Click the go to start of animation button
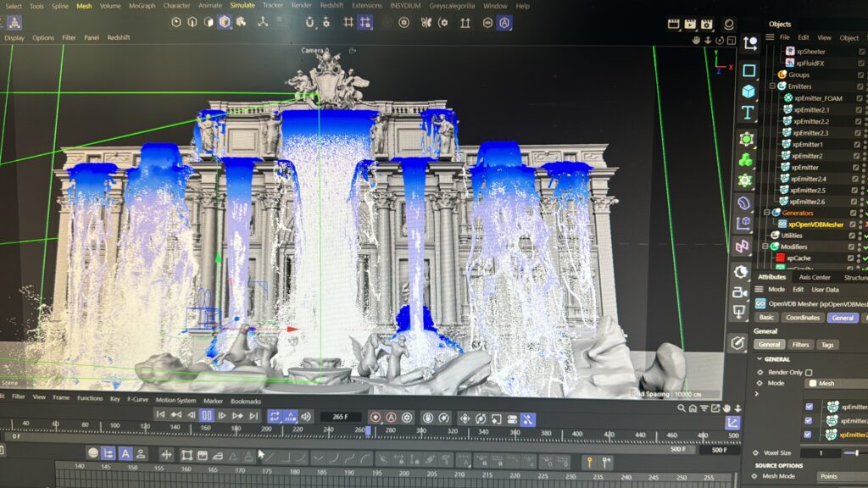868x488 pixels. [x=160, y=416]
